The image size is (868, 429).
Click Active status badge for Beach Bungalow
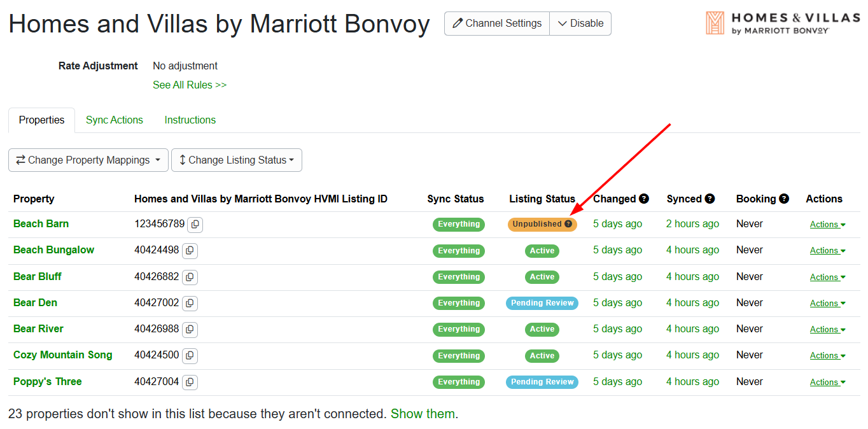coord(542,251)
